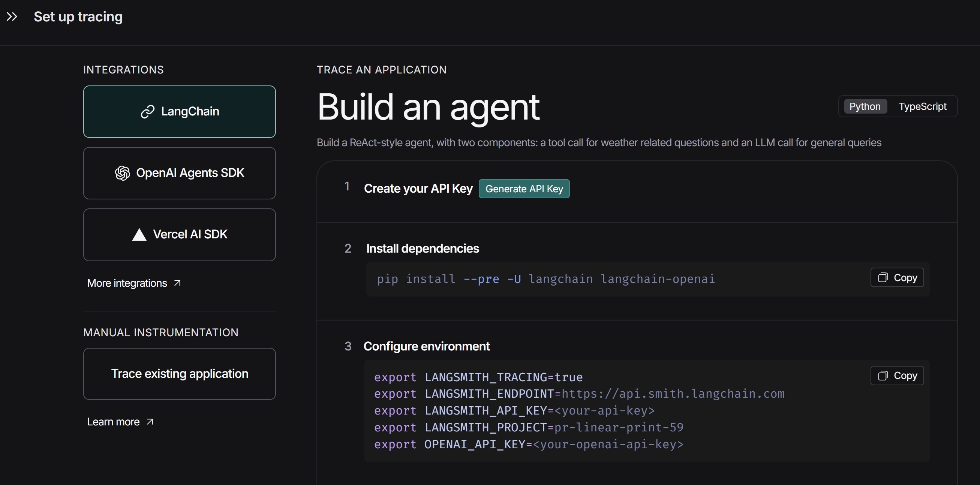Click the LANGSMITH_PROJECT export line

[529, 428]
